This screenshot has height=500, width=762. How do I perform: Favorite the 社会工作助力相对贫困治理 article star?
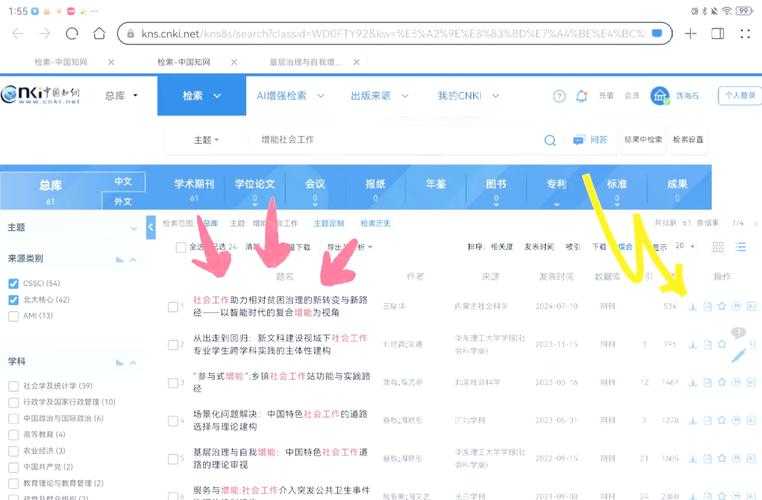pyautogui.click(x=722, y=306)
